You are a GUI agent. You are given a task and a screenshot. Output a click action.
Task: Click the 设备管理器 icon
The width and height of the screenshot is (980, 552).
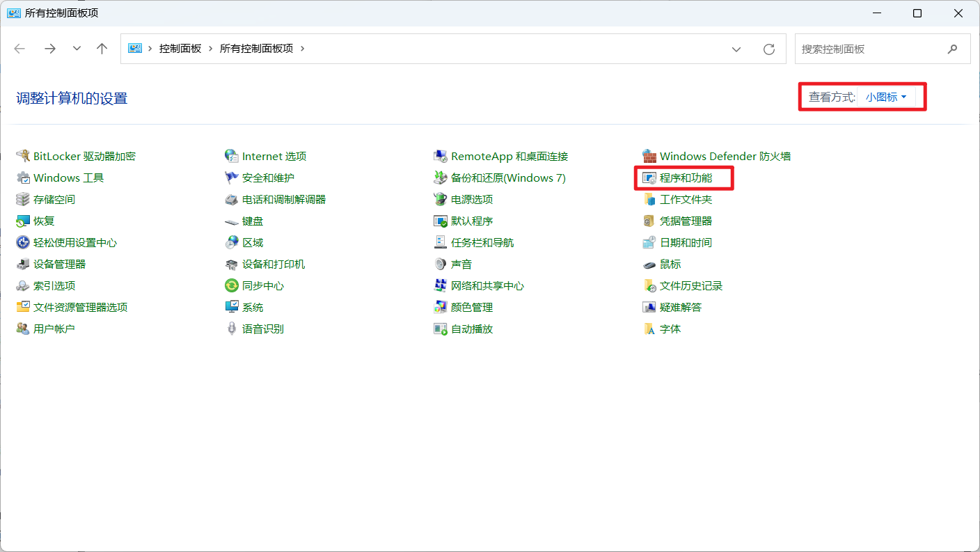coord(23,264)
